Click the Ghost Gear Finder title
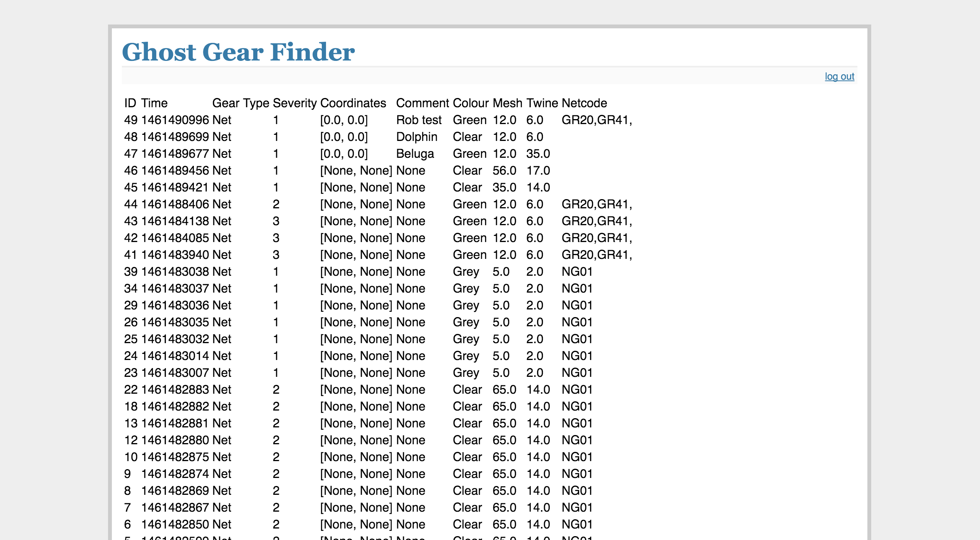The image size is (980, 540). click(x=238, y=52)
